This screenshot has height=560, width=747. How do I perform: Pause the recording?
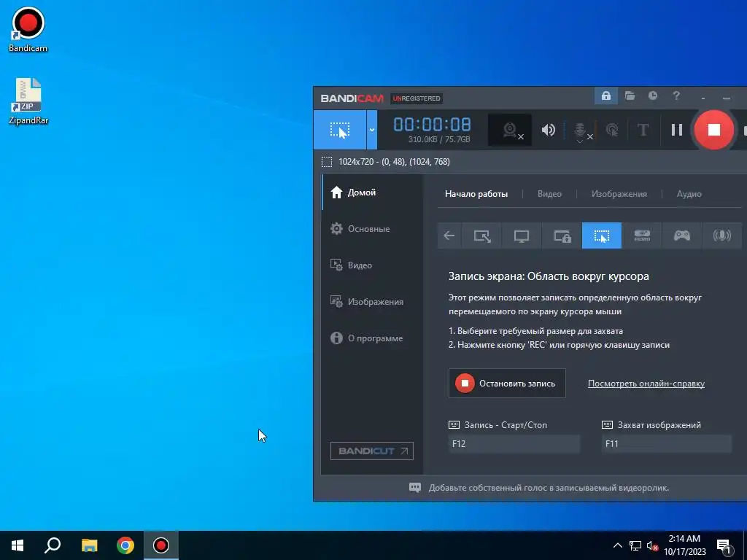676,130
